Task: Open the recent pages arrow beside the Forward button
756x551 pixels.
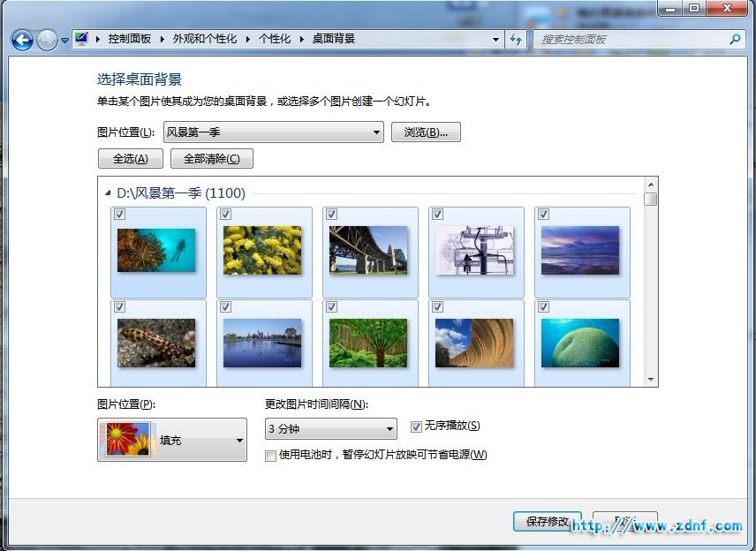Action: 64,41
